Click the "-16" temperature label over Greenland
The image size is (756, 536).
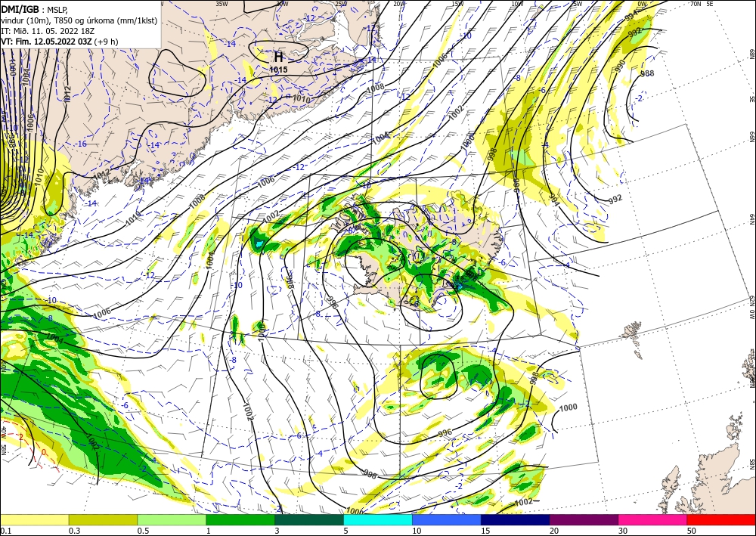point(81,144)
